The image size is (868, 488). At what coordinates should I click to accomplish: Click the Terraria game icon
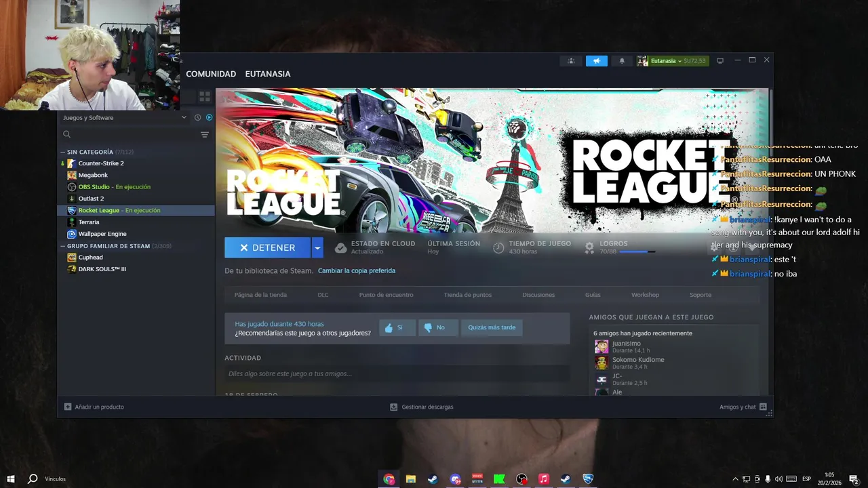72,222
